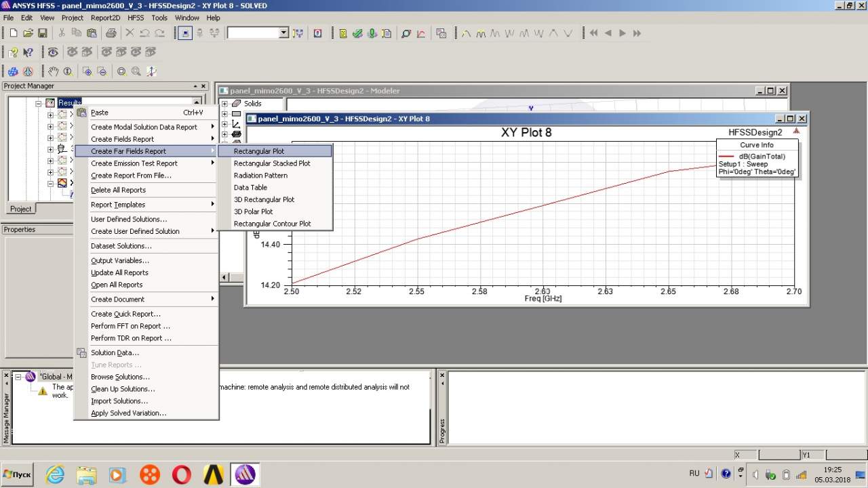Click the Windows Start button

18,474
